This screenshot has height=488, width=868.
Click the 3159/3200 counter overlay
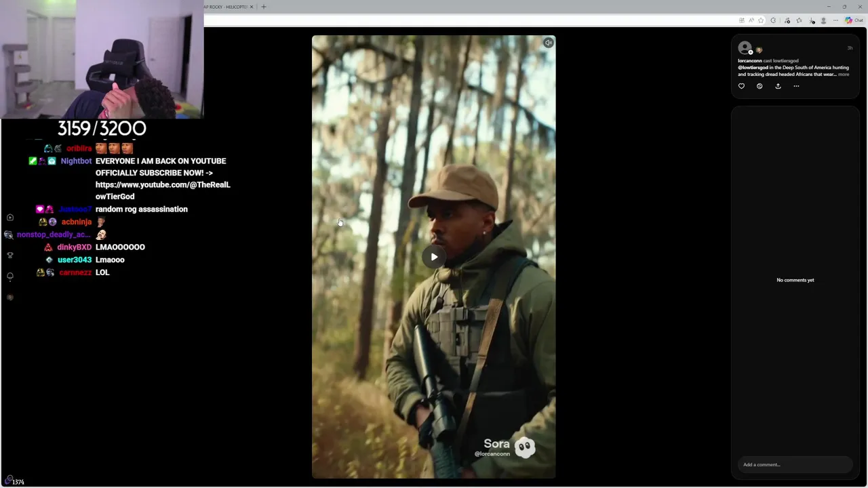tap(102, 128)
